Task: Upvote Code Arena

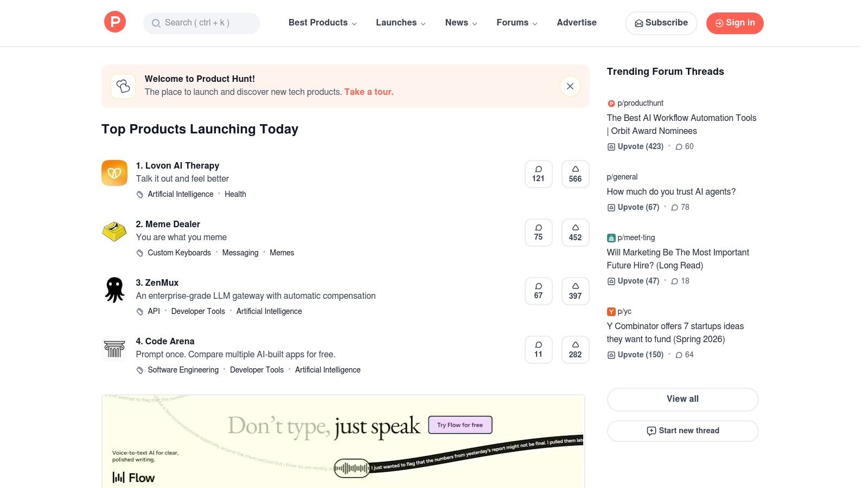Action: tap(575, 349)
